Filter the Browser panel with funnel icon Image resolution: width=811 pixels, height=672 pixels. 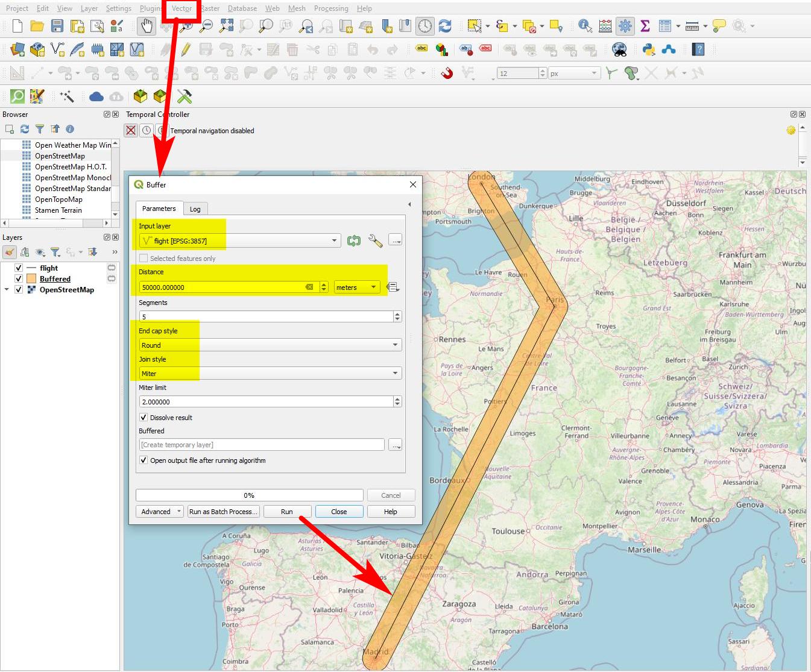pyautogui.click(x=40, y=129)
